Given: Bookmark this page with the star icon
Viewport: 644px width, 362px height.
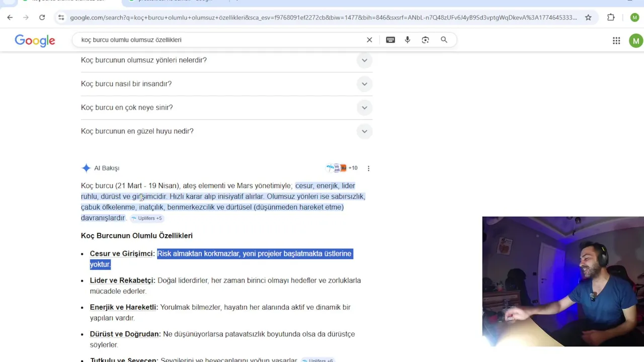Looking at the screenshot, I should [588, 18].
